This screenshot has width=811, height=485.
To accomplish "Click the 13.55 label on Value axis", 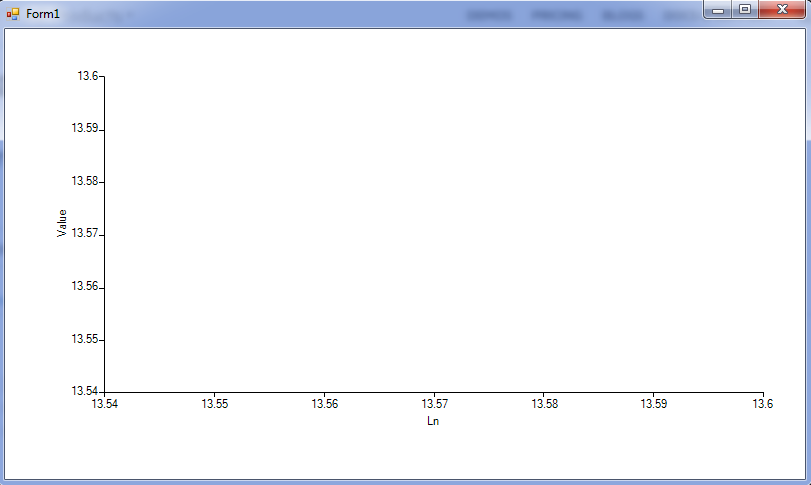I will click(85, 339).
